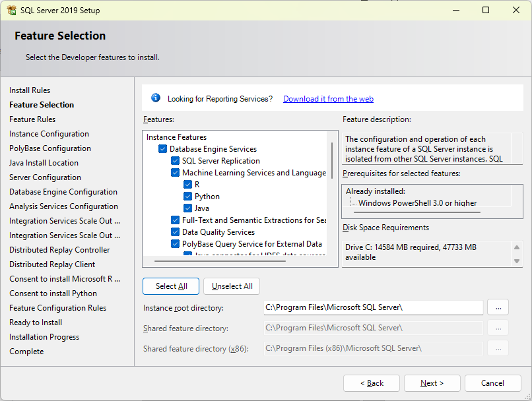532x401 pixels.
Task: Click the blue information icon
Action: [x=156, y=98]
